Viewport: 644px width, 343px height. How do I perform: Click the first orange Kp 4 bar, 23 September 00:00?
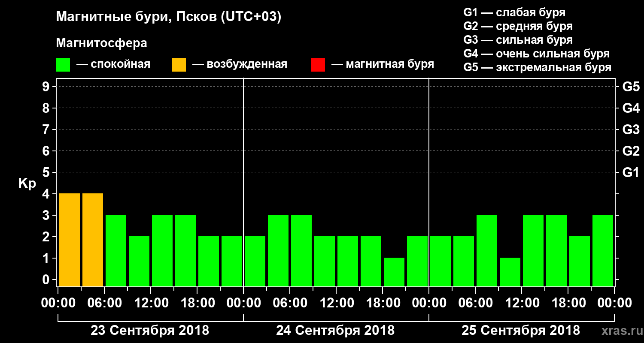click(x=70, y=240)
